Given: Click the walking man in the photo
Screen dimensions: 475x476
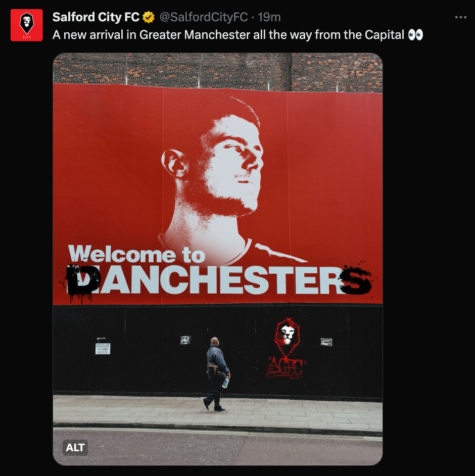Looking at the screenshot, I should [216, 374].
